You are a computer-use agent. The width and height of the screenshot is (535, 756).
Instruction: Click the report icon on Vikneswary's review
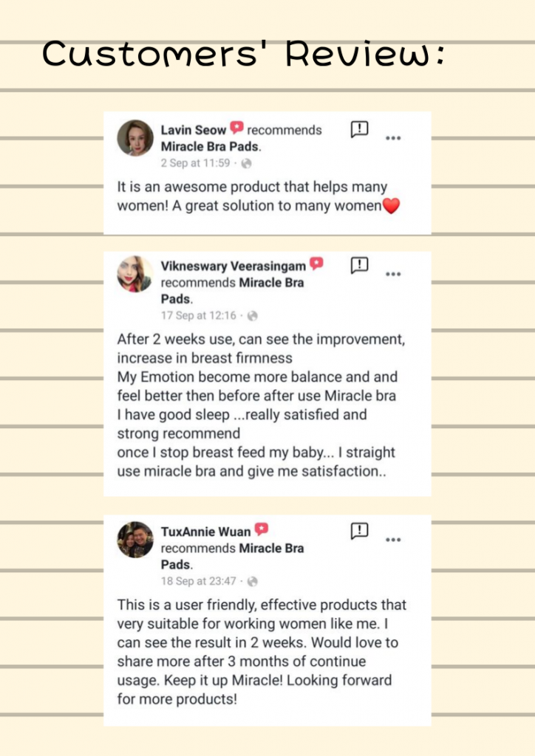(359, 265)
